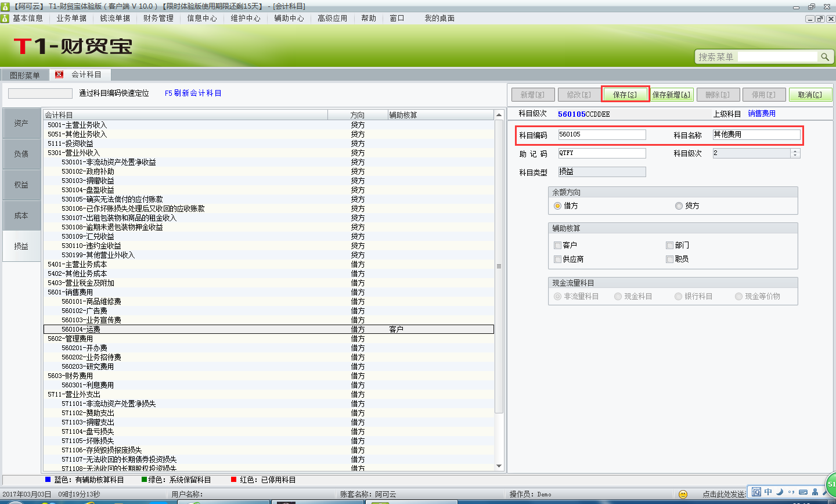Screen dimensions: 836x504
Task: Check the 部门 checkbox under 辅助核算
Action: [x=670, y=245]
